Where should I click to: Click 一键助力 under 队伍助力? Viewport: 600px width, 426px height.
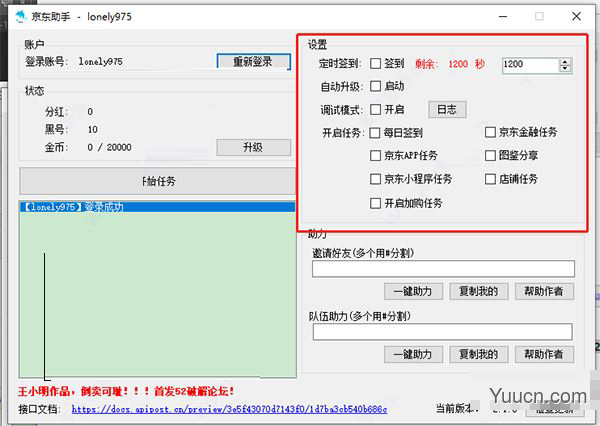click(413, 355)
